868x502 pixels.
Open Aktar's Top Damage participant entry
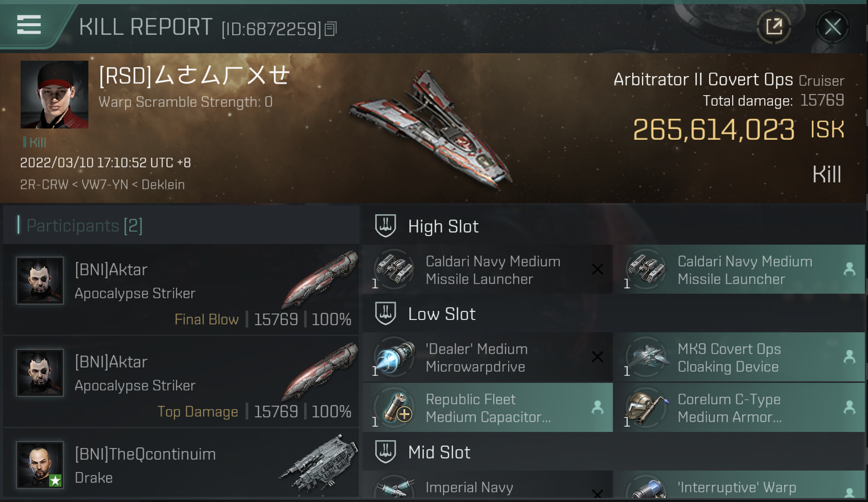(x=180, y=381)
